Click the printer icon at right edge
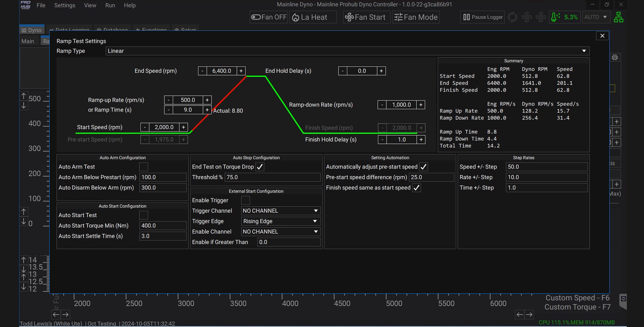Image resolution: width=644 pixels, height=327 pixels. point(615,57)
